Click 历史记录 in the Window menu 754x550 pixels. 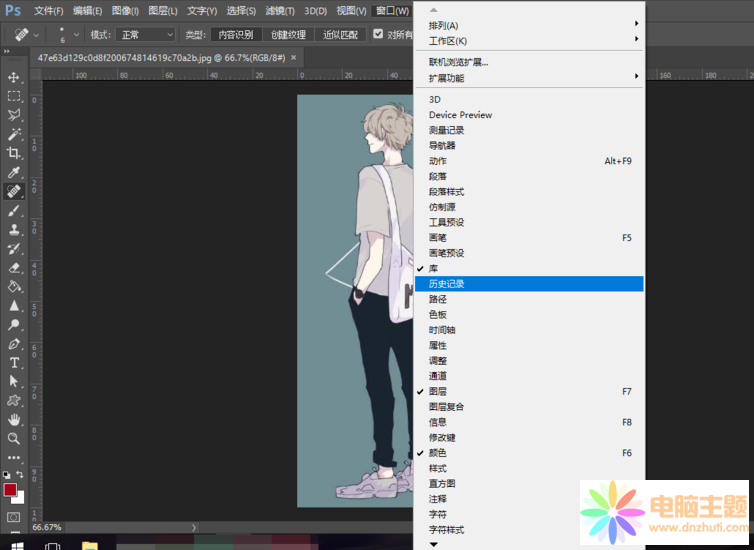447,284
